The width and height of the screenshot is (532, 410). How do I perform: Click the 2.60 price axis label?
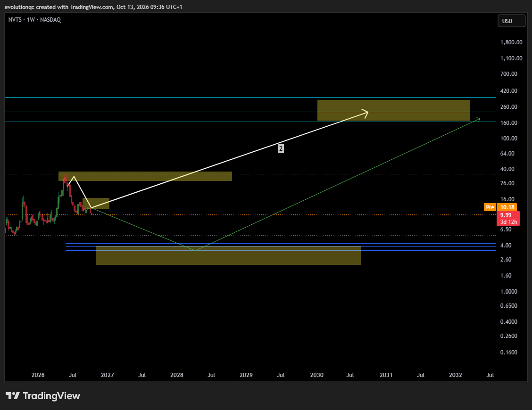506,260
